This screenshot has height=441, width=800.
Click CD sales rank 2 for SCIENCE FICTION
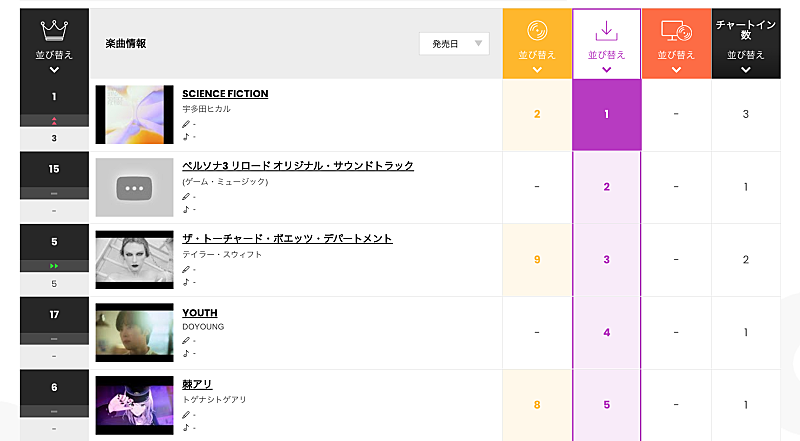tap(537, 114)
